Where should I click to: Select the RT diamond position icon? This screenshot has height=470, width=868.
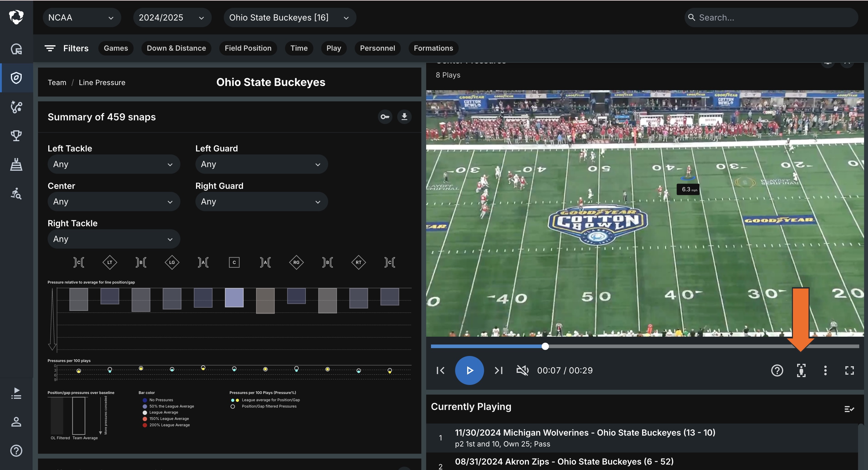coord(359,262)
